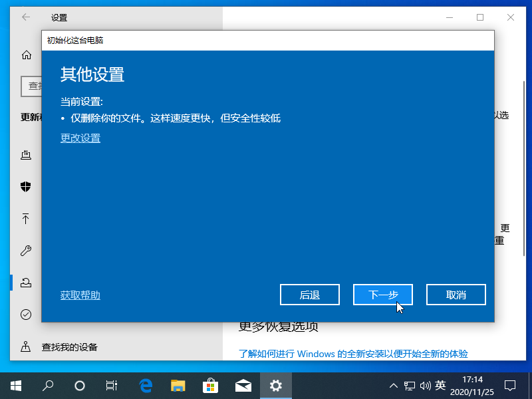This screenshot has width=532, height=399.
Task: Select the 恢复 (Recovery) sidebar icon
Action: 26,282
